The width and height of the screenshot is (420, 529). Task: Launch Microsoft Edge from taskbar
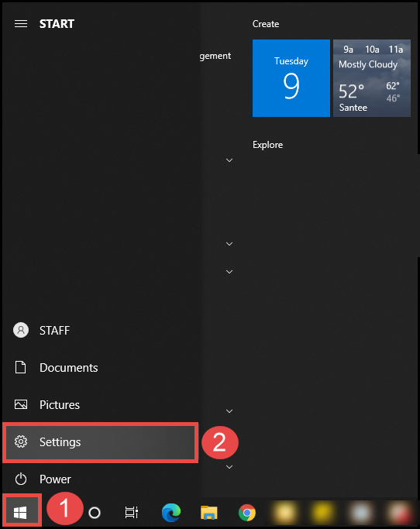click(x=171, y=513)
